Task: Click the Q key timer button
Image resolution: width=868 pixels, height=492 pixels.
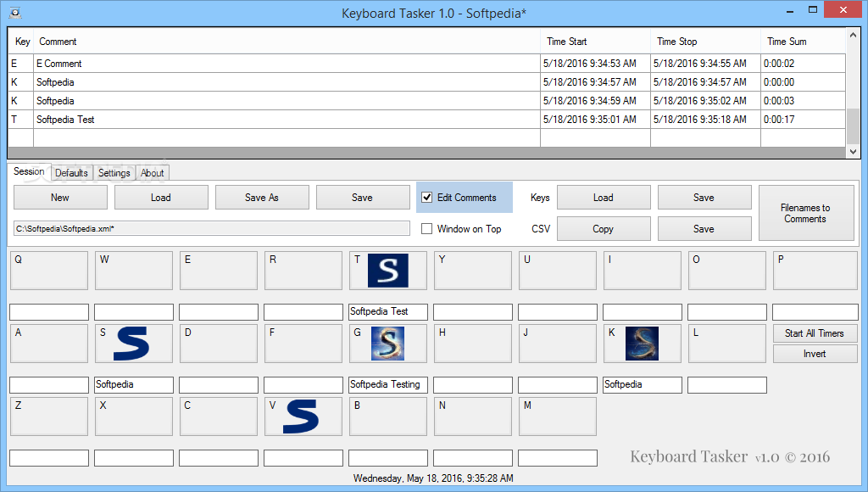Action: point(49,271)
